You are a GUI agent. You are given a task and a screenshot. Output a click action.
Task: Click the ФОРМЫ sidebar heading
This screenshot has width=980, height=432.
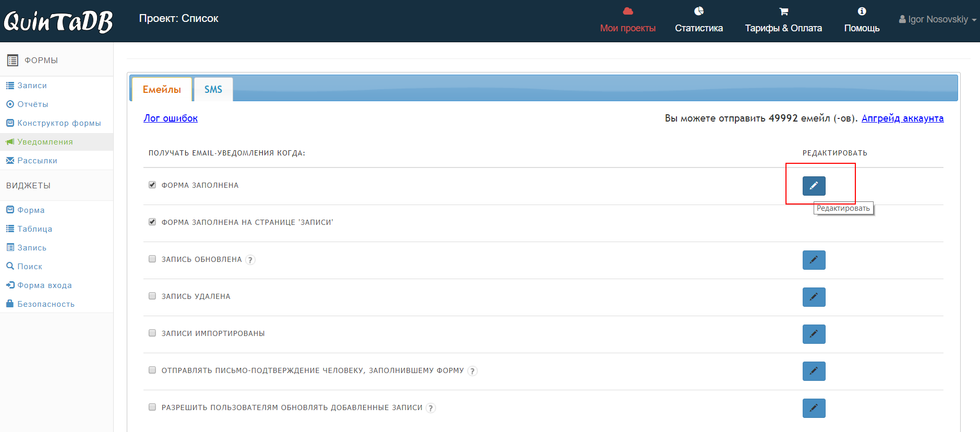click(x=41, y=61)
